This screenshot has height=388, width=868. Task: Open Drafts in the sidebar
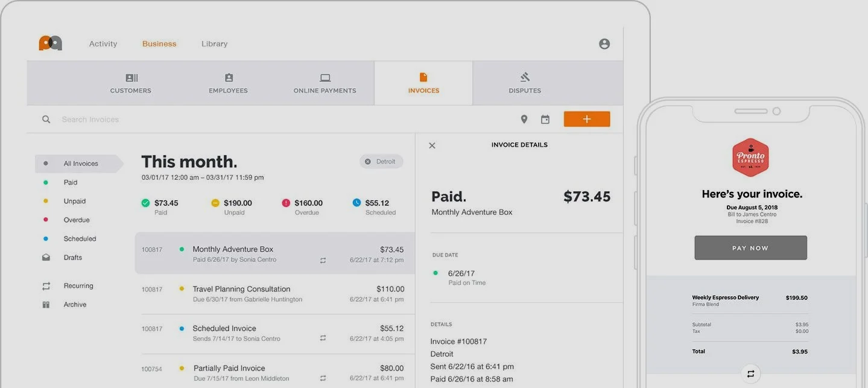point(72,257)
